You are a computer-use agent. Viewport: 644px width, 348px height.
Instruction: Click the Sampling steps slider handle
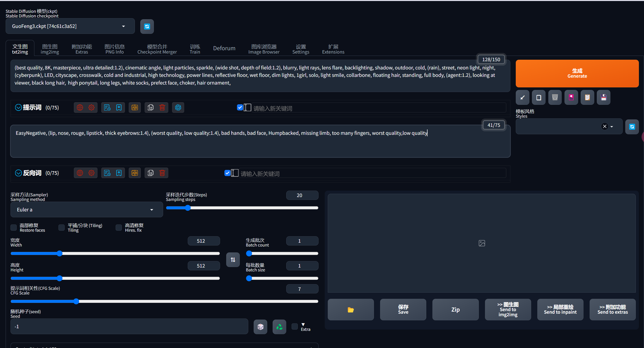coord(188,208)
